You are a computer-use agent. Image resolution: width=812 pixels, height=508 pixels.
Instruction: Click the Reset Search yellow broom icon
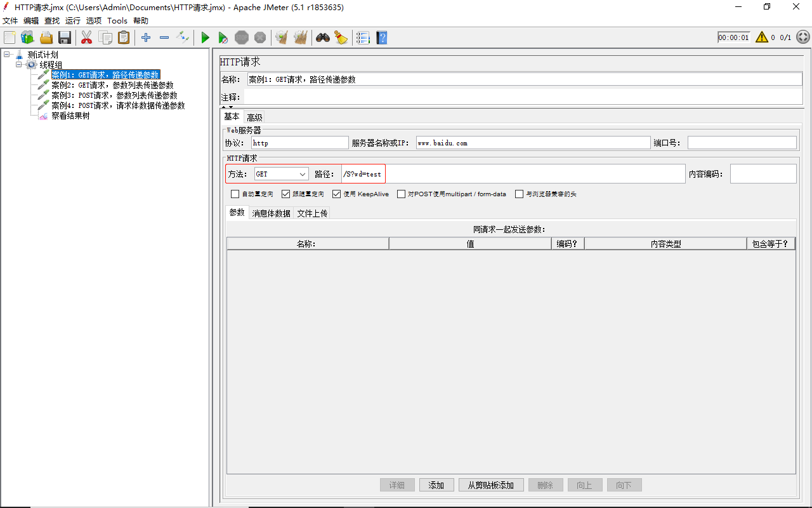(x=341, y=38)
